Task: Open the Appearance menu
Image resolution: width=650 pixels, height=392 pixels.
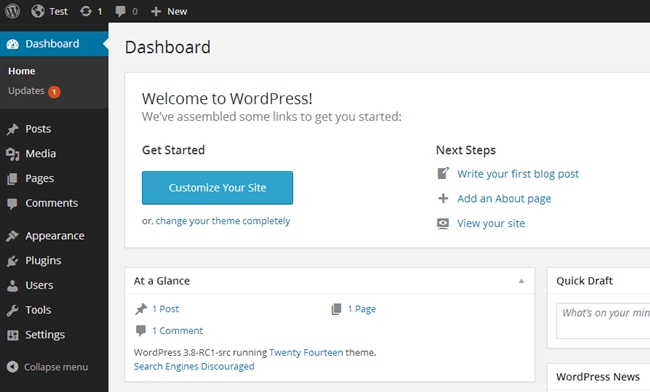Action: (x=55, y=236)
